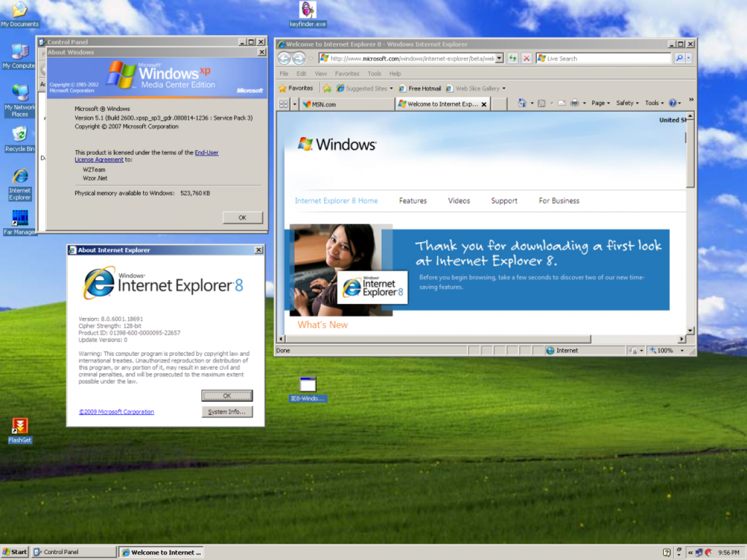Image resolution: width=747 pixels, height=560 pixels.
Task: Click the IE horizontal scrollbar thumb
Action: pyautogui.click(x=438, y=339)
